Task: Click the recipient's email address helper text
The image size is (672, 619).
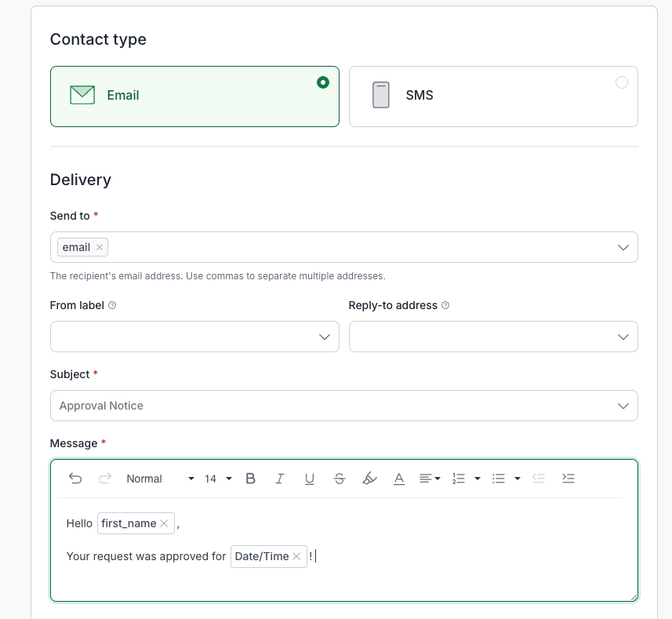Action: pos(218,276)
